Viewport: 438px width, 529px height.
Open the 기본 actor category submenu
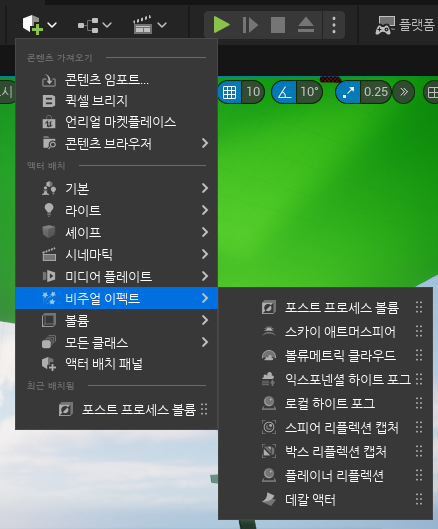[x=116, y=188]
